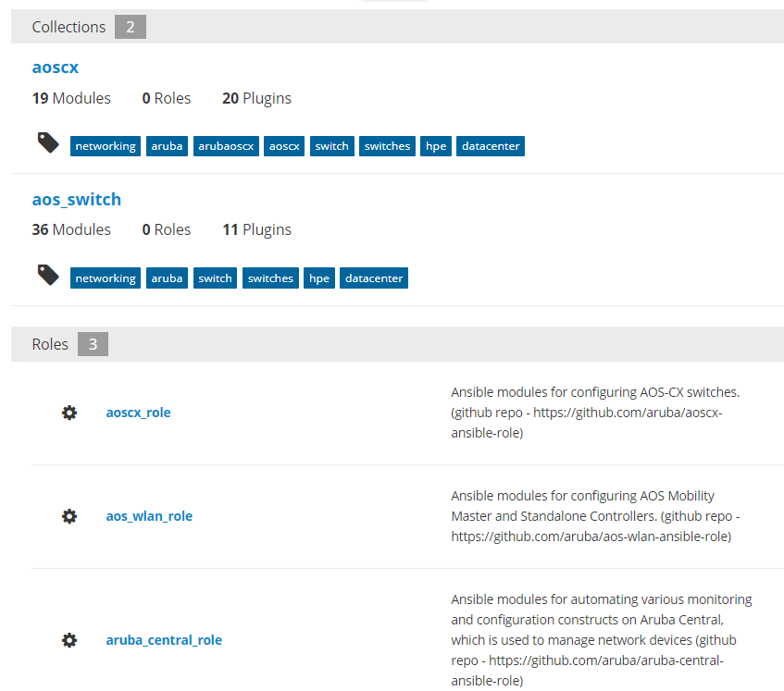Click the 19 Modules count text
Image resolution: width=784 pixels, height=691 pixels.
(71, 98)
